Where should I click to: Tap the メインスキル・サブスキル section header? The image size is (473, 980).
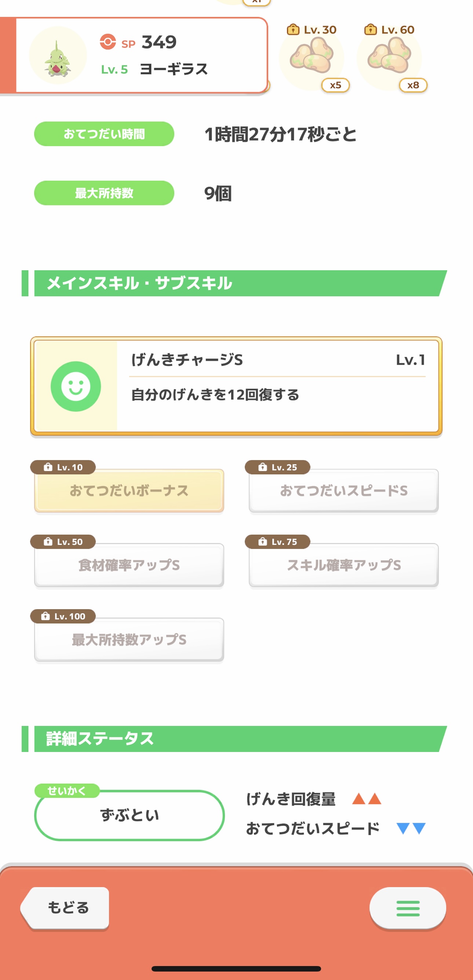pyautogui.click(x=236, y=283)
